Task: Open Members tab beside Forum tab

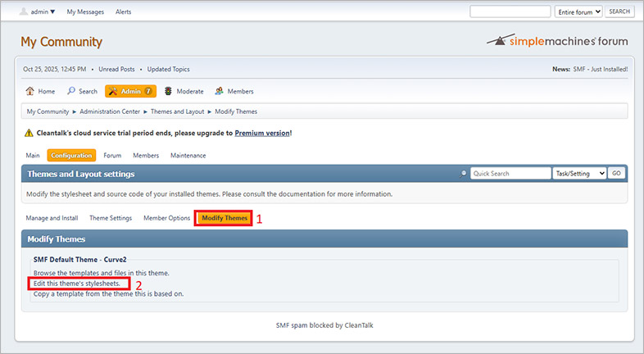Action: pos(146,155)
